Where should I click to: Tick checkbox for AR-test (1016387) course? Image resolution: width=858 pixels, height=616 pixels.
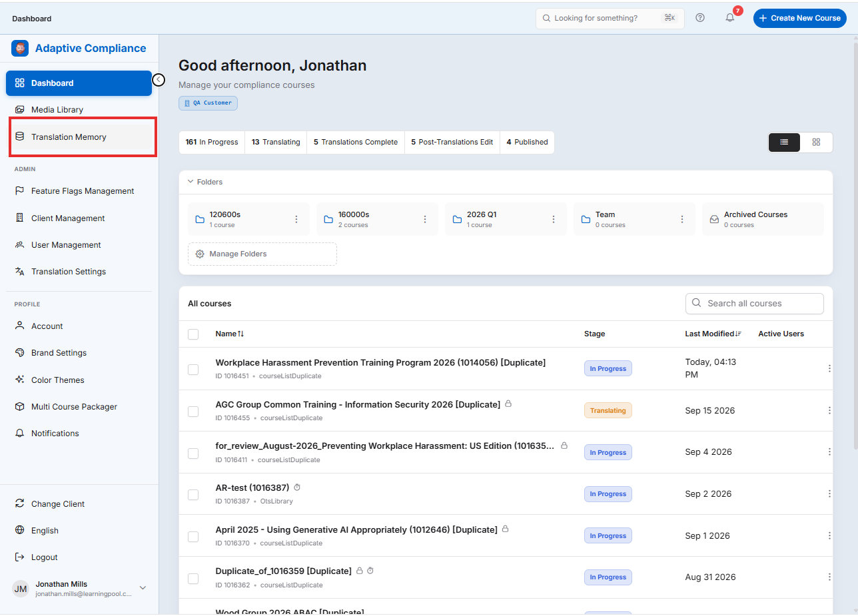193,495
